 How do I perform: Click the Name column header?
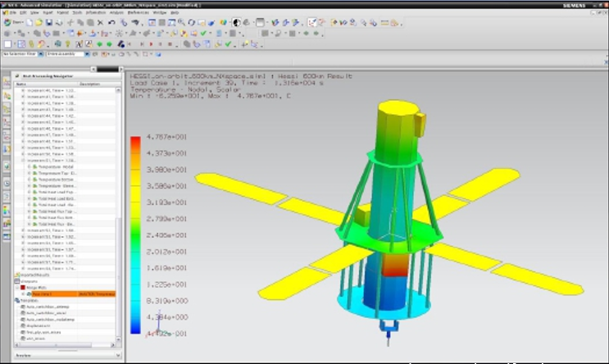coord(45,84)
